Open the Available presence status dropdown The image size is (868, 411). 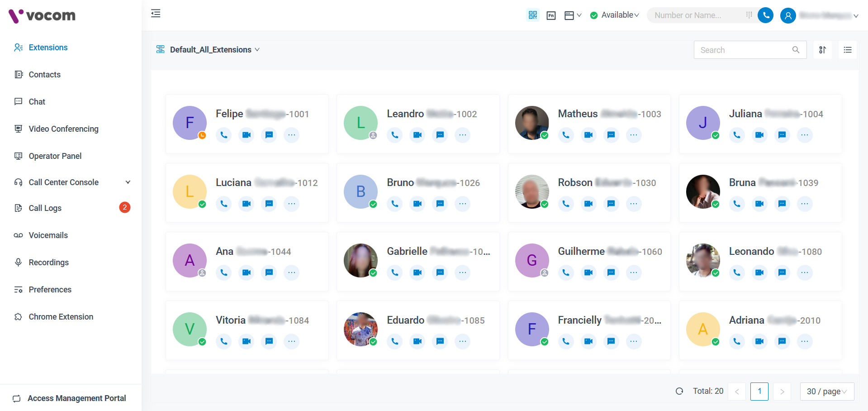(615, 15)
